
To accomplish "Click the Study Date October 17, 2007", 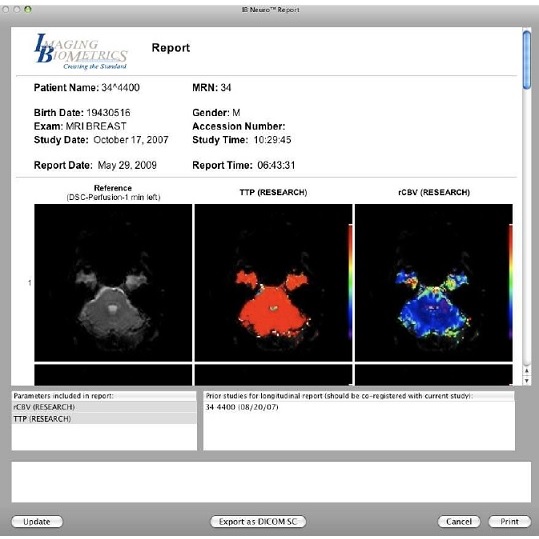I will 131,140.
